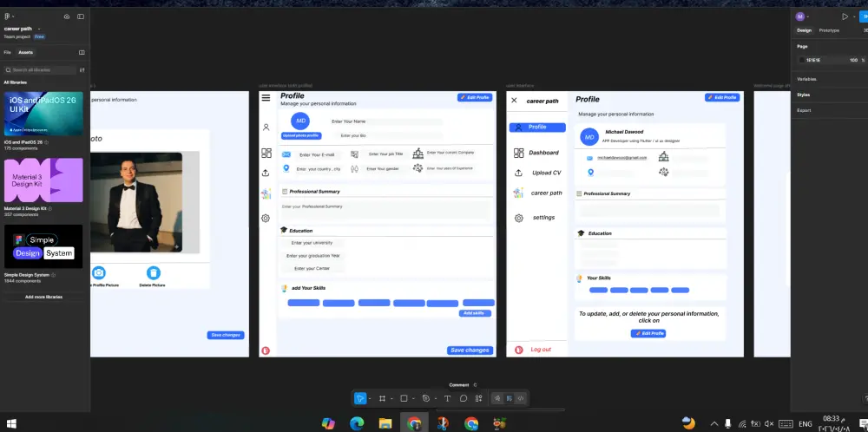
Task: Click Save changes in the middle frame
Action: pyautogui.click(x=470, y=350)
